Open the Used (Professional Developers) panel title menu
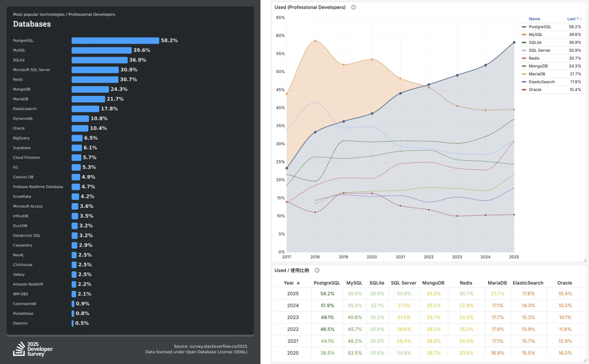The width and height of the screenshot is (589, 364). click(x=310, y=7)
